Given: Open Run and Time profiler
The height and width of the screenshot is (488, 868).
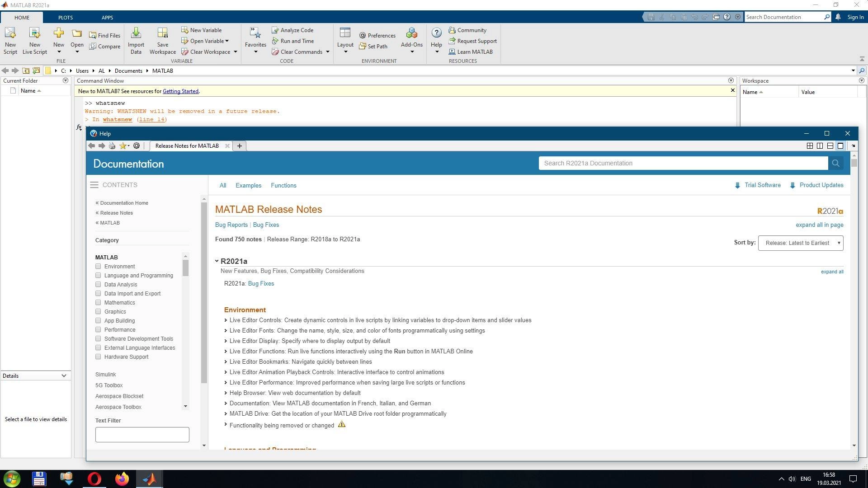Looking at the screenshot, I should pos(292,41).
